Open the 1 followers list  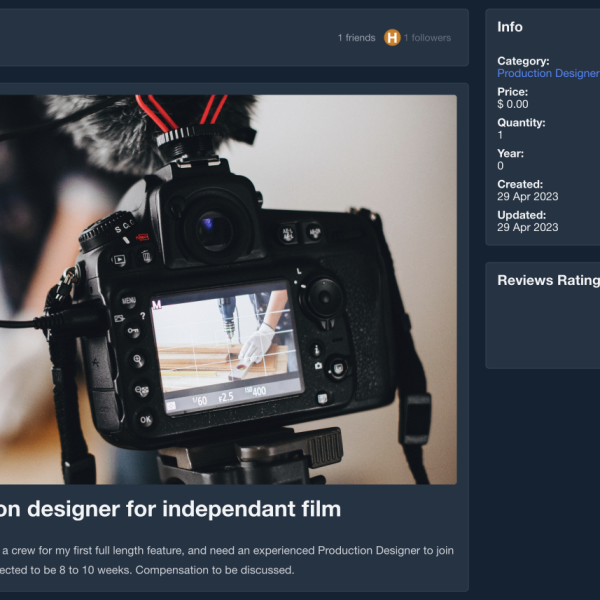[x=427, y=38]
